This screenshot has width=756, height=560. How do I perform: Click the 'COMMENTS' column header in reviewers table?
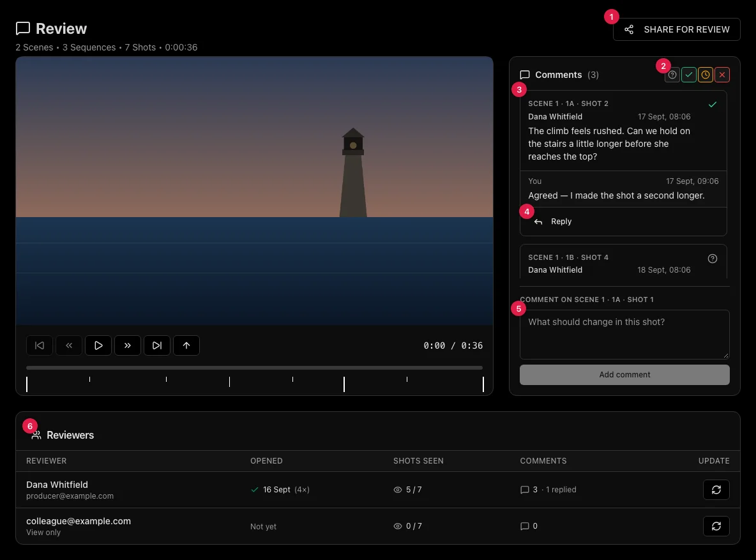543,460
